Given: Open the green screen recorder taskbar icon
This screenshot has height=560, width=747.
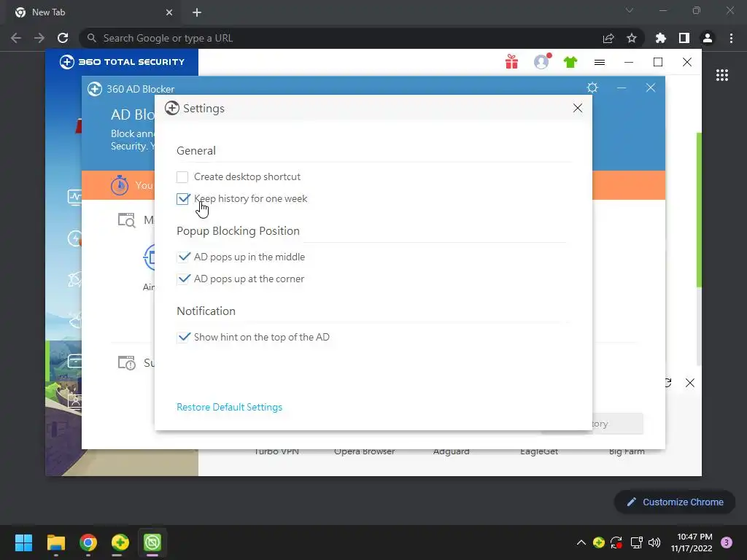Looking at the screenshot, I should coord(152,542).
